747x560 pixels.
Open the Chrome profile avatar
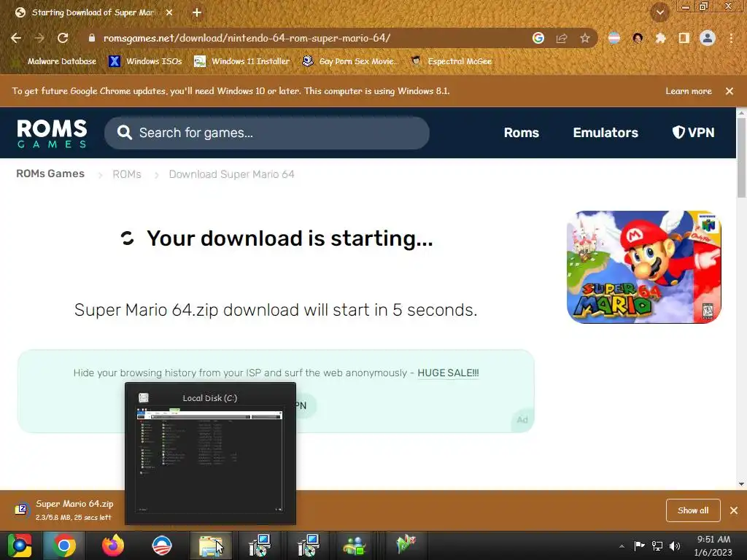click(708, 38)
